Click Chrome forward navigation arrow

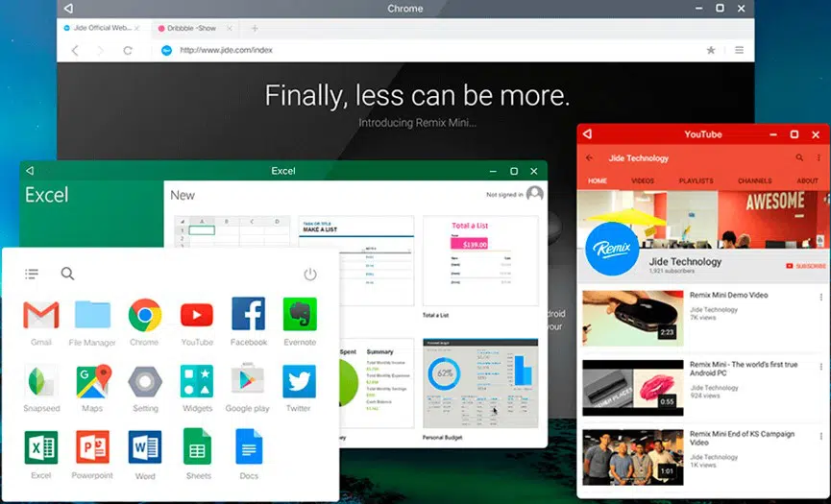[101, 50]
